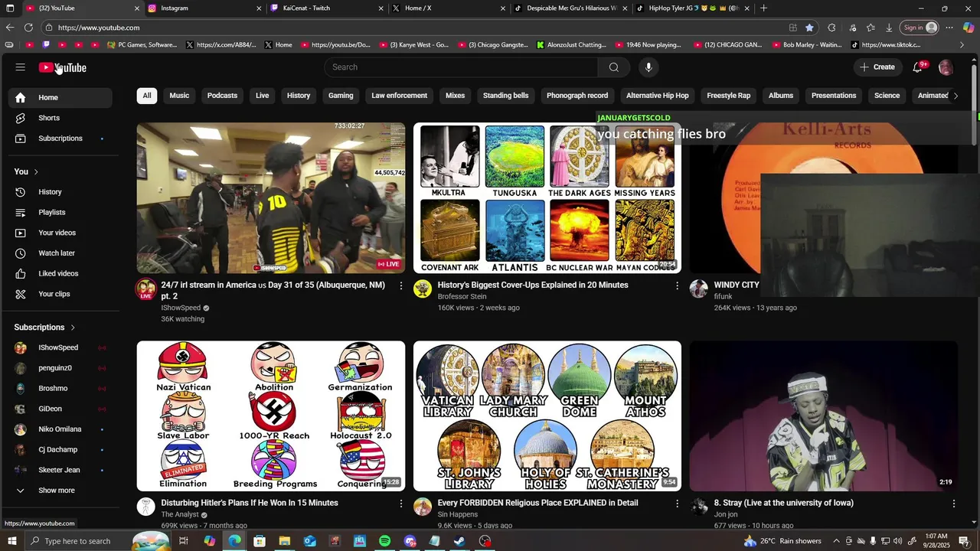
Task: Open the notifications bell
Action: [917, 67]
